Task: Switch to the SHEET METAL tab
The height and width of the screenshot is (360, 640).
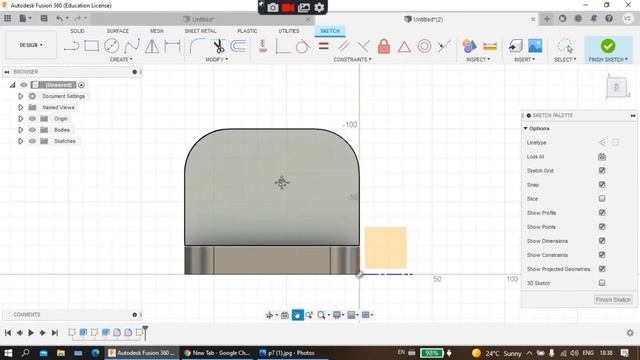Action: (x=200, y=31)
